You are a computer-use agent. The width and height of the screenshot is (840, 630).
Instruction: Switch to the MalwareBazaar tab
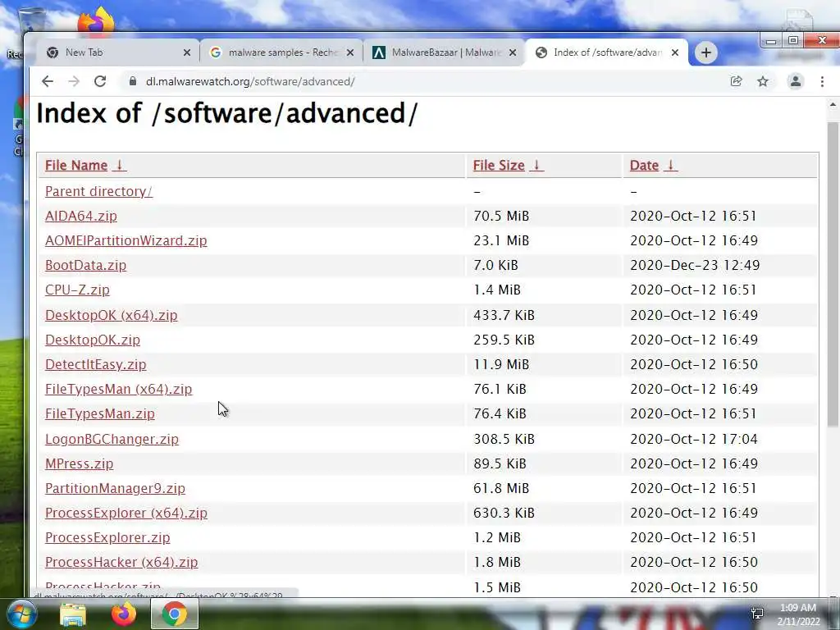442,52
